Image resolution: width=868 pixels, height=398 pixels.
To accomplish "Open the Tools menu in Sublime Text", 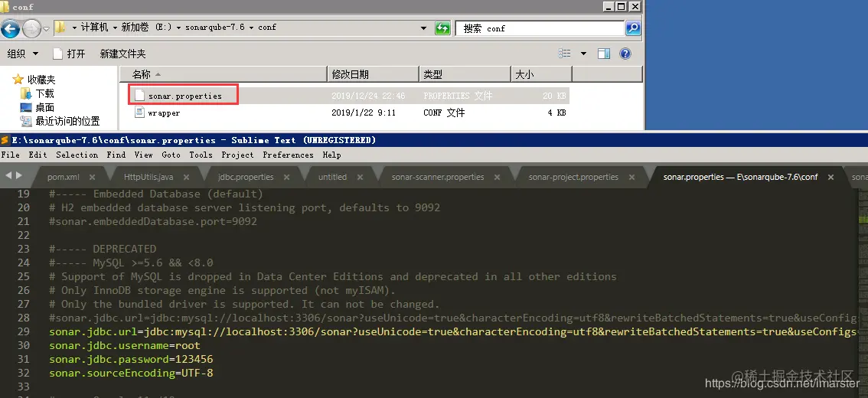I will pyautogui.click(x=201, y=155).
